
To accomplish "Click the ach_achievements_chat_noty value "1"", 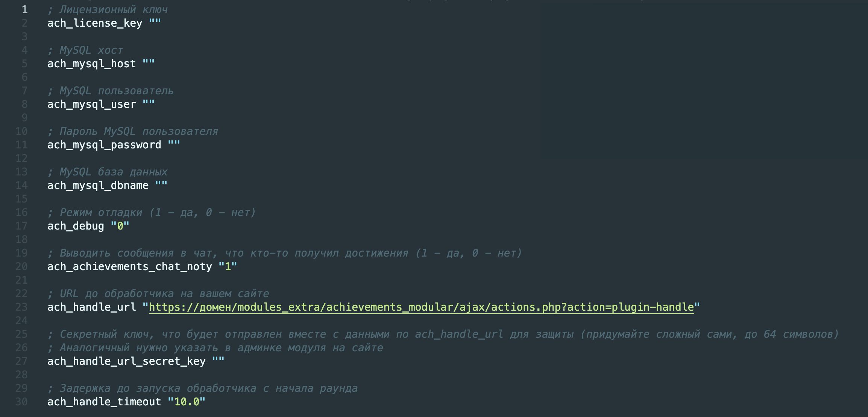I will click(x=228, y=267).
